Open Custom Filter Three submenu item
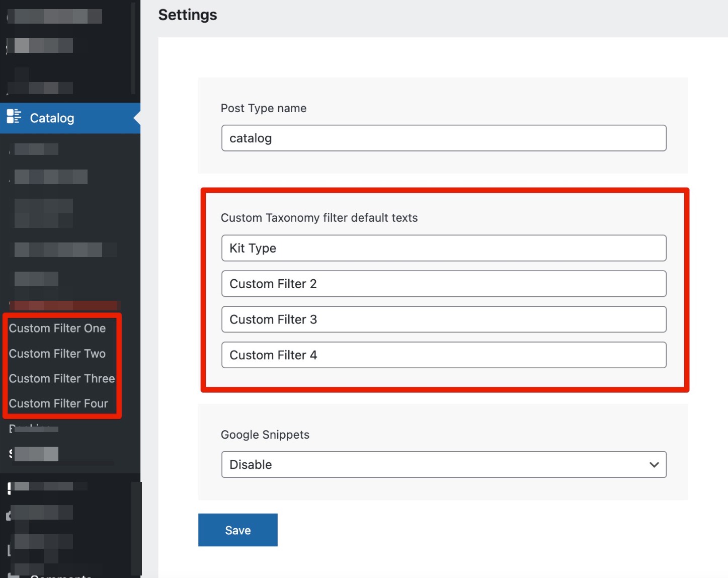This screenshot has height=578, width=728. click(62, 379)
